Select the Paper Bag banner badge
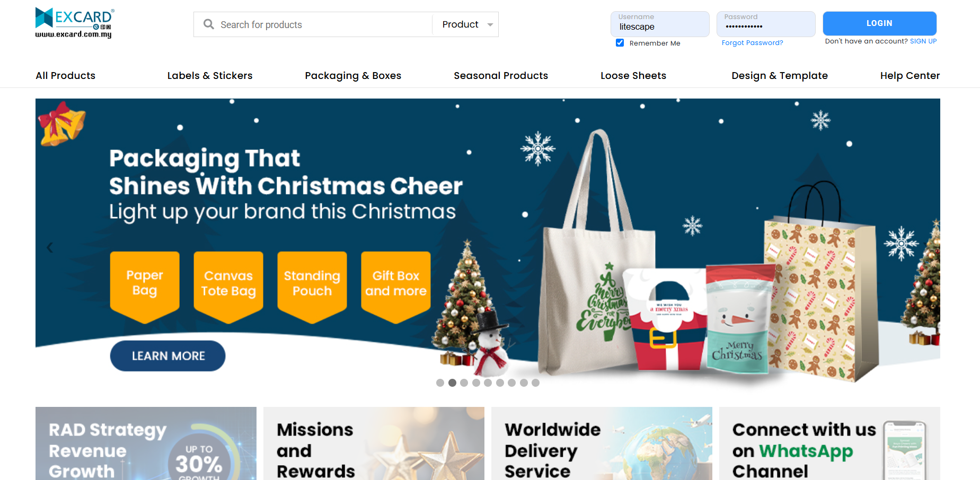The height and width of the screenshot is (480, 980). (x=145, y=287)
